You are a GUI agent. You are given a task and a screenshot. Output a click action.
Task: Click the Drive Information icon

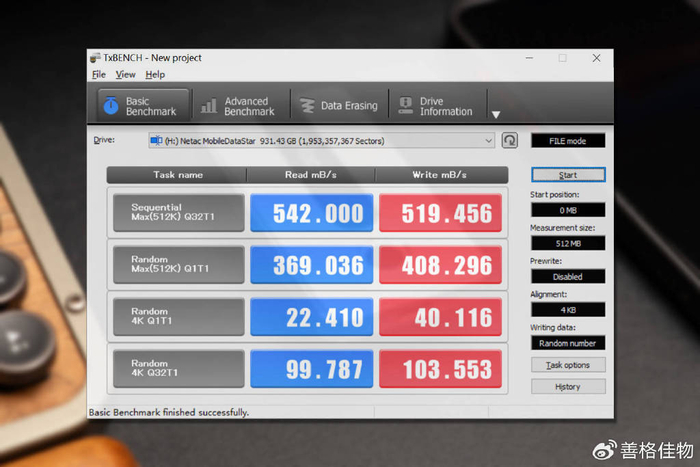(x=405, y=105)
